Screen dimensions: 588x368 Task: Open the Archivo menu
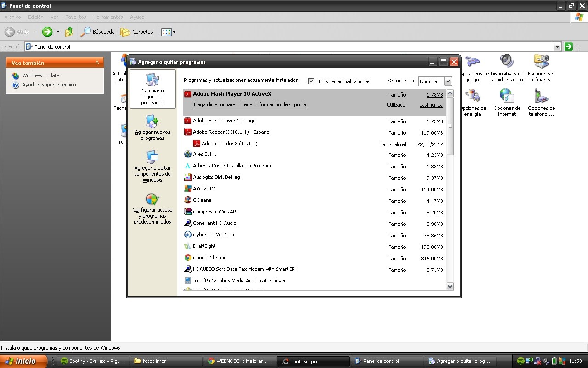[x=12, y=17]
